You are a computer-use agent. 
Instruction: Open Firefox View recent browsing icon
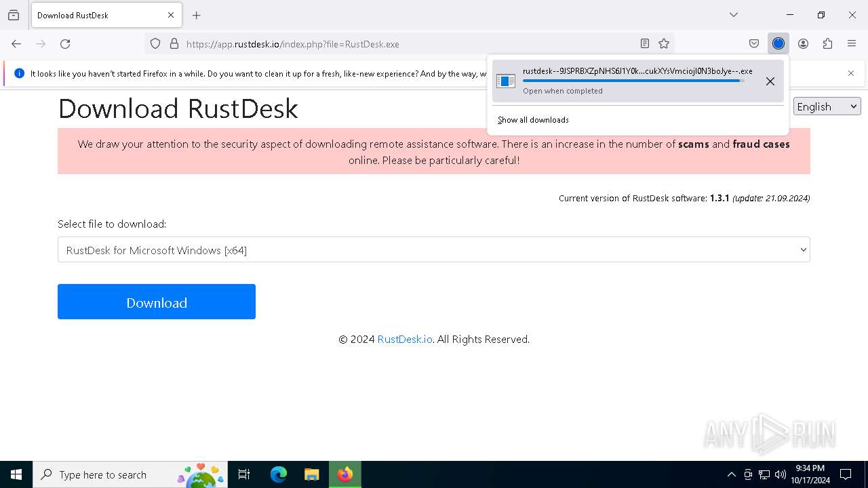[x=14, y=15]
